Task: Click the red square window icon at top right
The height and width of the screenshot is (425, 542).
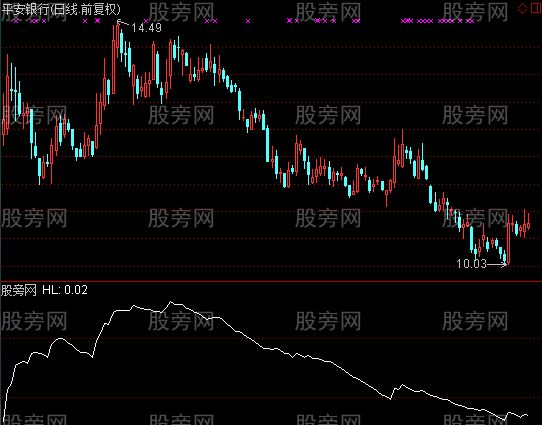Action: 535,9
